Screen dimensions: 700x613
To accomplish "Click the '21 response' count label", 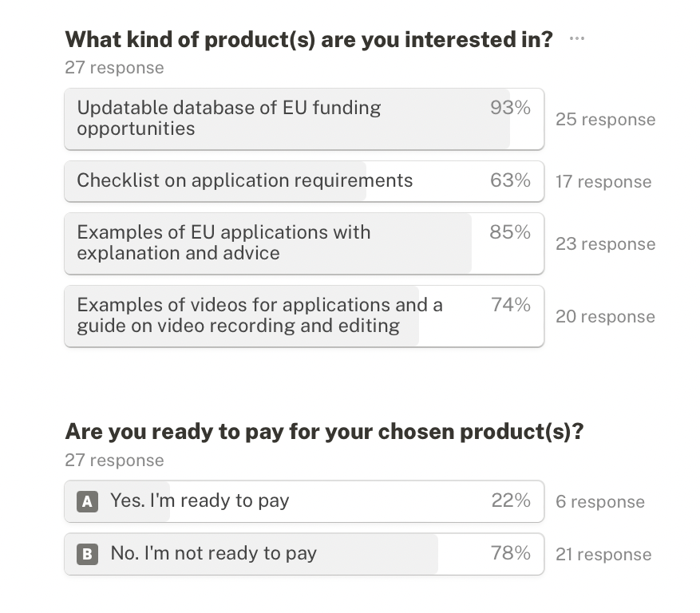I will (x=603, y=555).
